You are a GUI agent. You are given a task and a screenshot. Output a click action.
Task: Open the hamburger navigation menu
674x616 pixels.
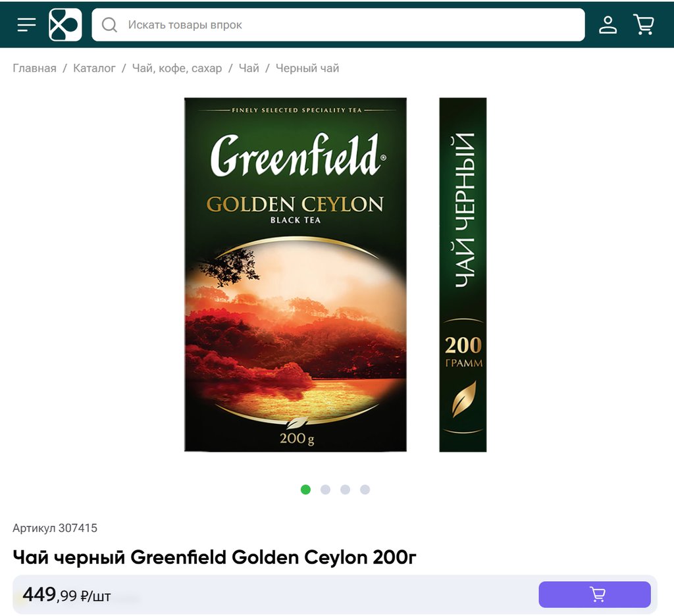tap(26, 25)
